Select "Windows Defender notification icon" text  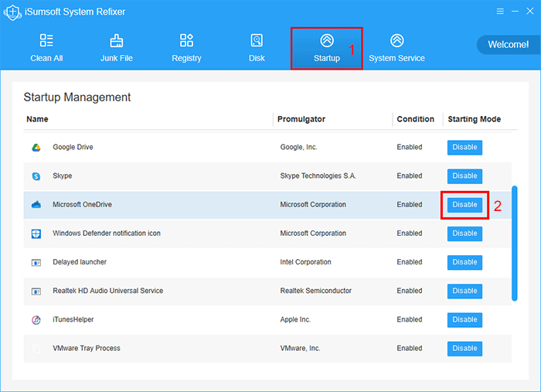point(107,233)
